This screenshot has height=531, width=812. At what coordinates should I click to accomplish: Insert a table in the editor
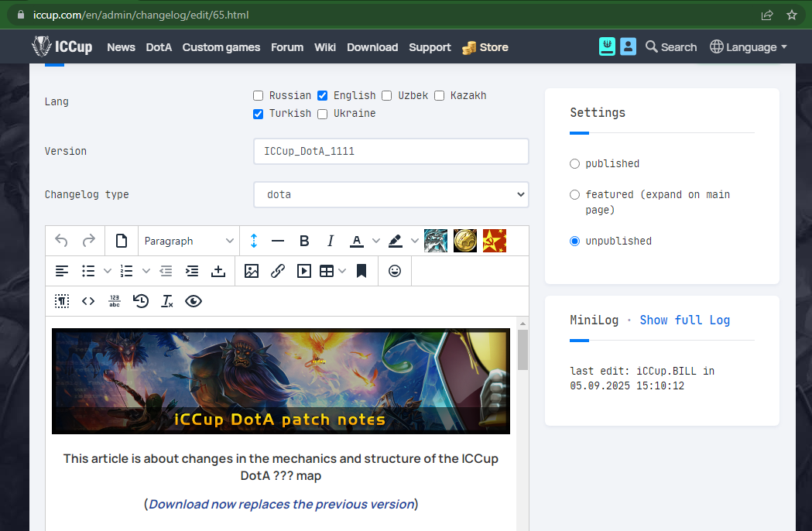(327, 271)
